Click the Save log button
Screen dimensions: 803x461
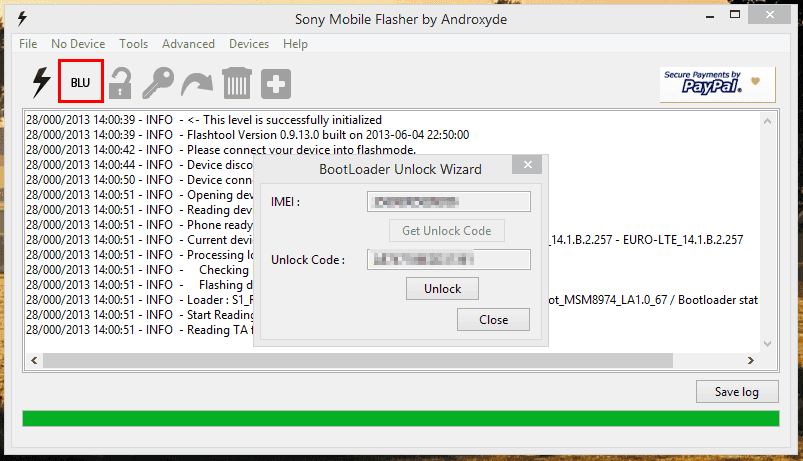pos(737,392)
